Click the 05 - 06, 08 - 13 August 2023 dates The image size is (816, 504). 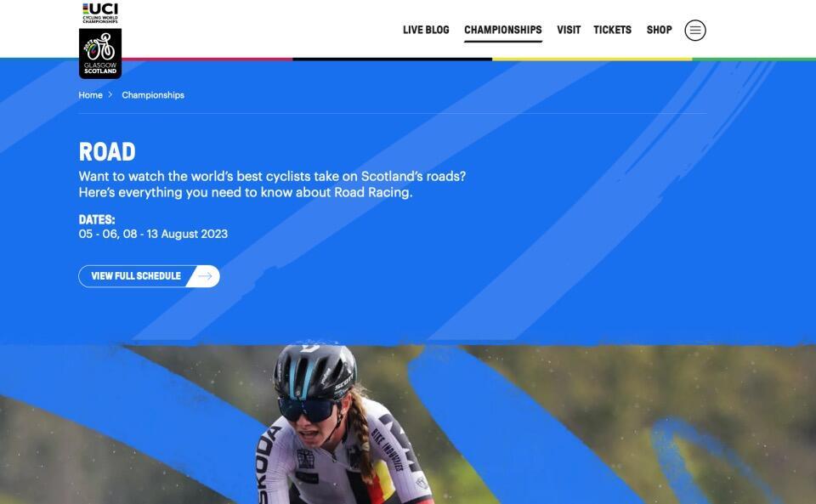click(153, 234)
